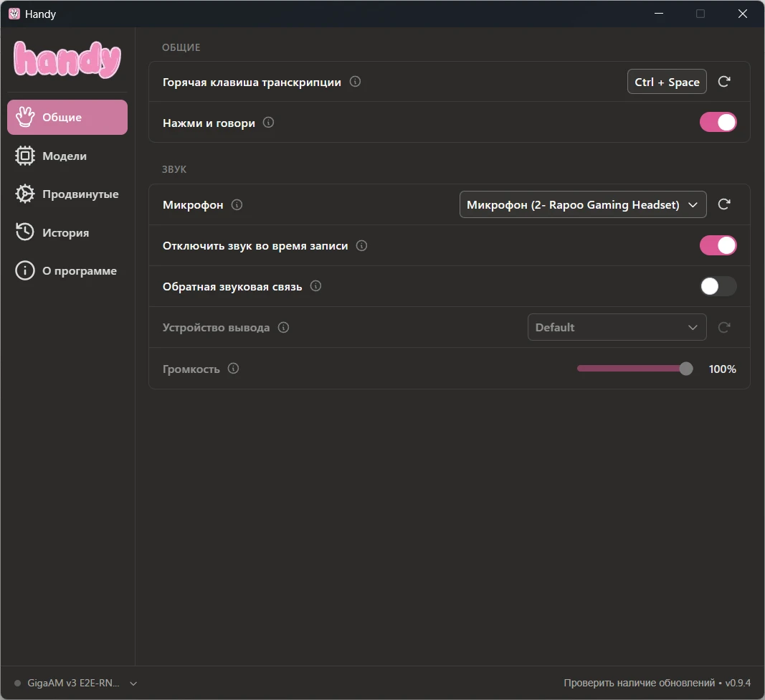Click the Горячая клавиша транскрипции label
The width and height of the screenshot is (765, 700).
[x=252, y=82]
